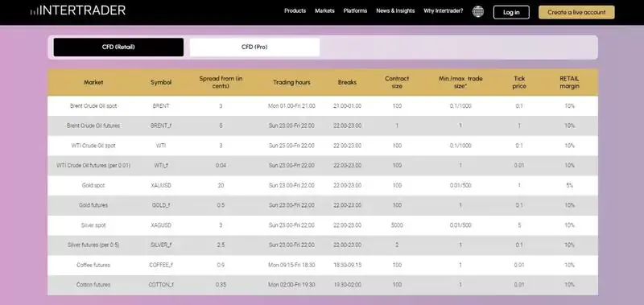Click the Trading hours column header
Screen dimensions: 644x305
point(291,83)
